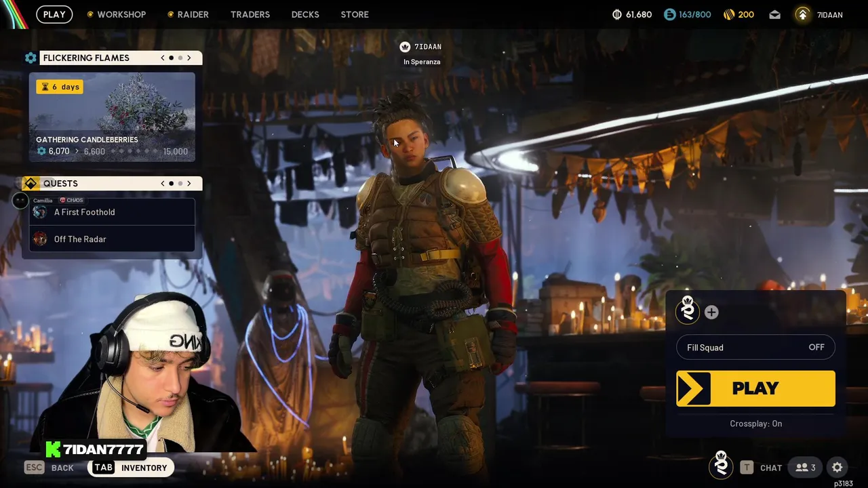Go to next Quests page arrow

[x=189, y=184]
